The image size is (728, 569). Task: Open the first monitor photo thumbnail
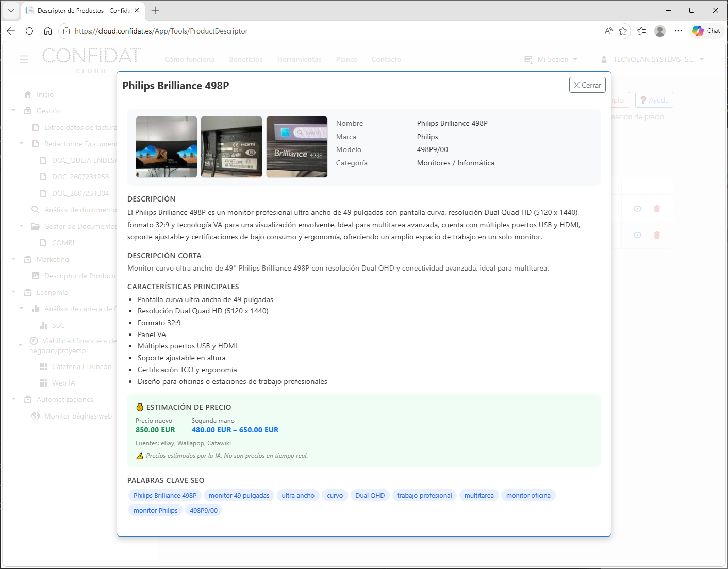coord(167,147)
